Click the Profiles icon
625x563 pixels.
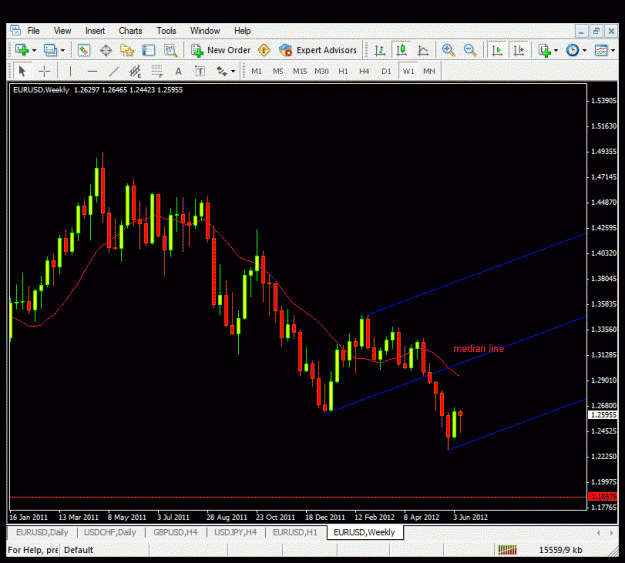[50, 50]
